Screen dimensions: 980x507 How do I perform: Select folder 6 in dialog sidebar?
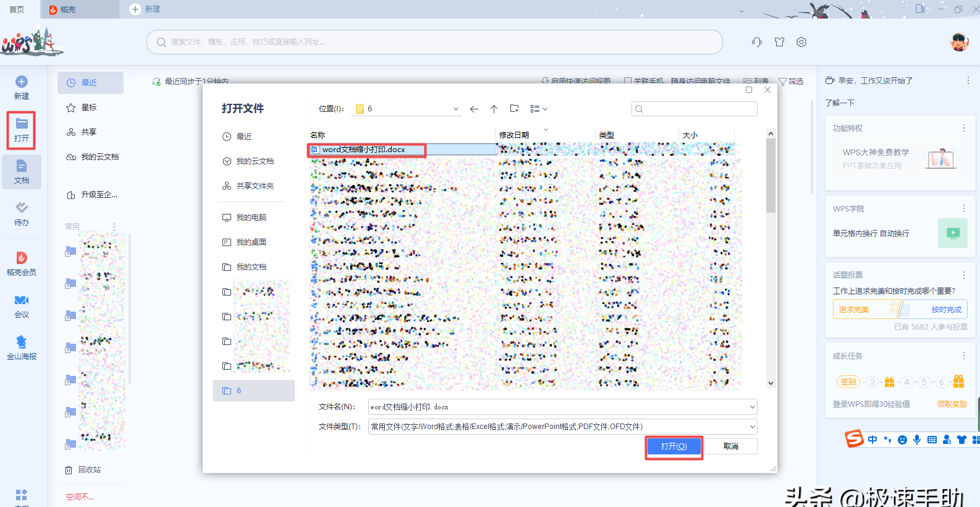[254, 391]
